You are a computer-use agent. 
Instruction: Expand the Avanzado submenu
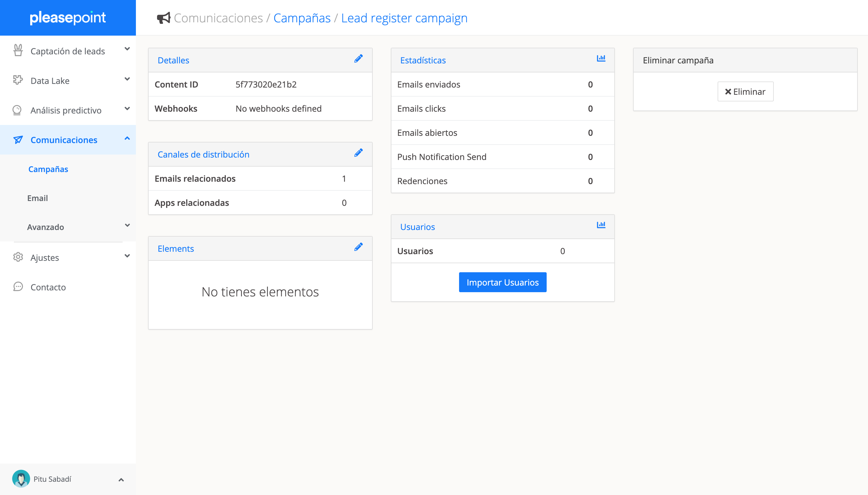(127, 225)
